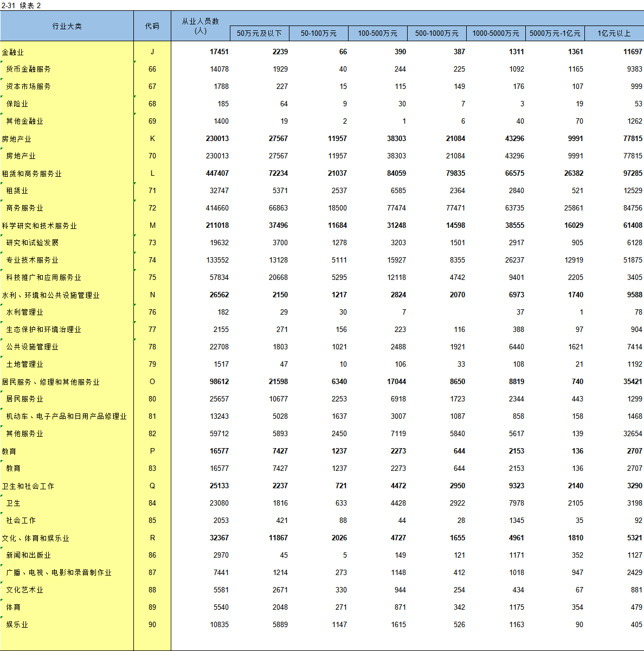Click the 租赁和商务服务业 row label

pyautogui.click(x=32, y=174)
